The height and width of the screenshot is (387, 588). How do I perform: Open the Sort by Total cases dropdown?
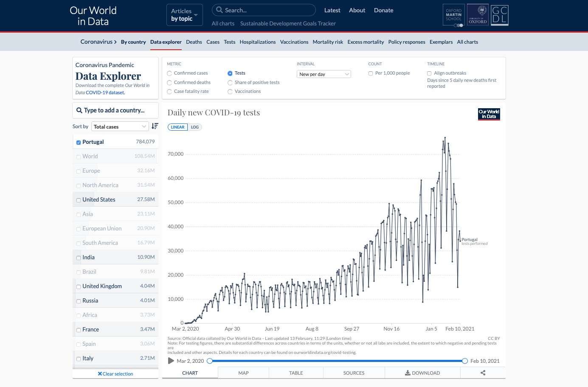click(x=120, y=126)
